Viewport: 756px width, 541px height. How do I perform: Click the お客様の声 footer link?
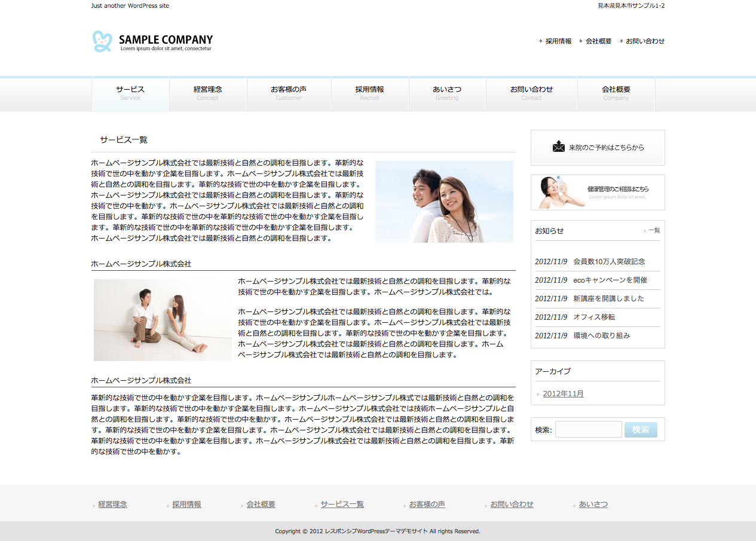[427, 505]
